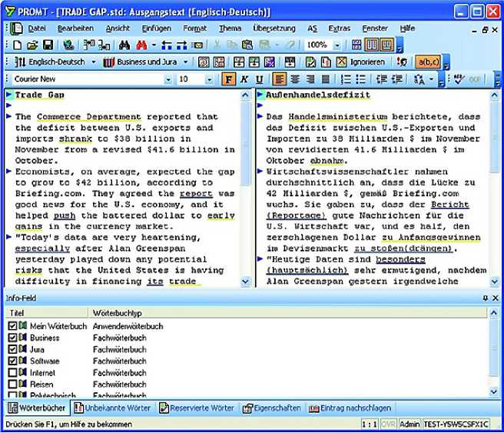Open the Eintrag nachschlagen tab
The width and height of the screenshot is (504, 433).
(x=350, y=408)
